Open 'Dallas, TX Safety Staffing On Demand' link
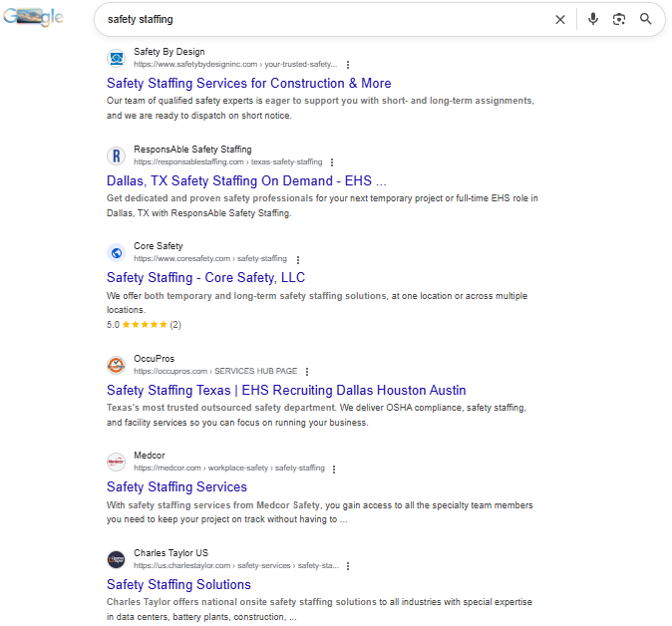 (x=246, y=180)
